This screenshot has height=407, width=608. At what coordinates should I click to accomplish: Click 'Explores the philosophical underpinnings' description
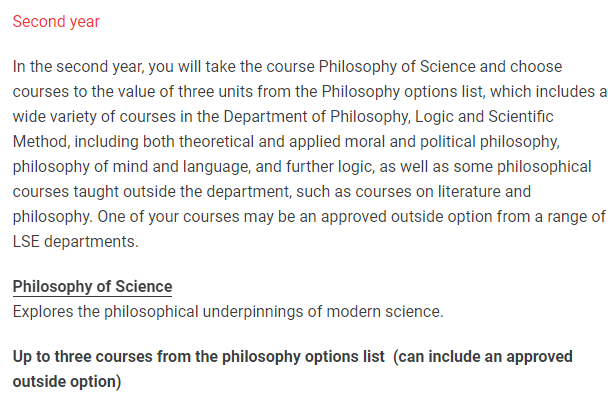[228, 312]
